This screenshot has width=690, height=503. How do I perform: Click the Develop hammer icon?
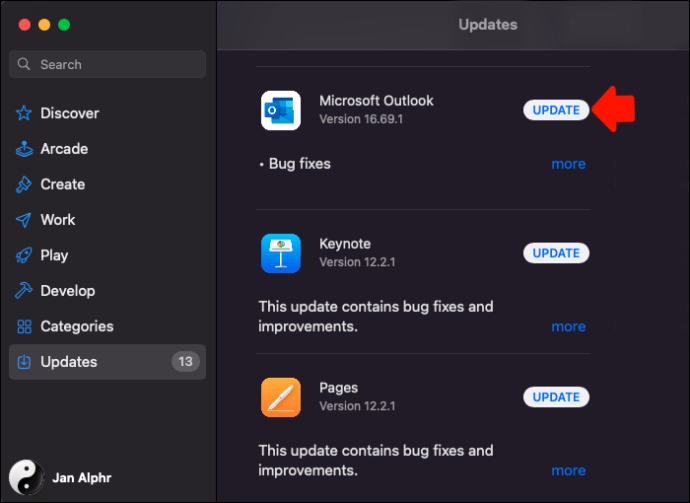click(x=24, y=291)
